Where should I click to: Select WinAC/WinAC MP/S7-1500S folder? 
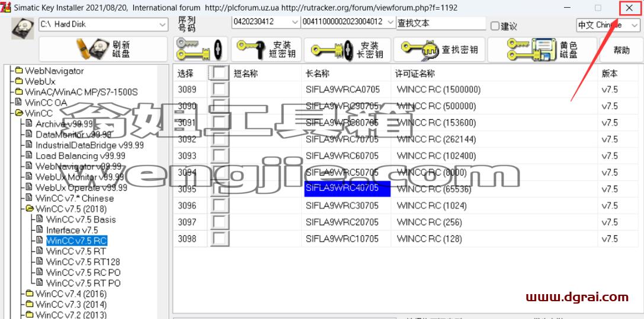pos(81,92)
